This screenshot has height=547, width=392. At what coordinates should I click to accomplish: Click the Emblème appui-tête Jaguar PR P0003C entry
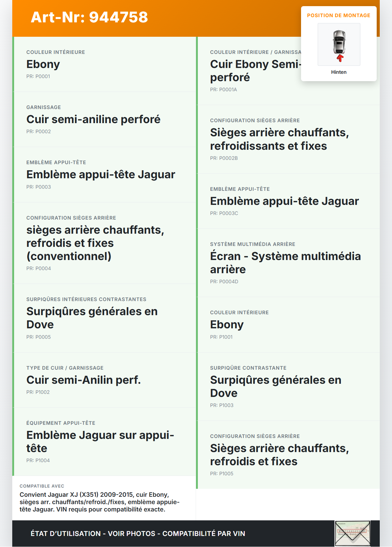coord(284,201)
